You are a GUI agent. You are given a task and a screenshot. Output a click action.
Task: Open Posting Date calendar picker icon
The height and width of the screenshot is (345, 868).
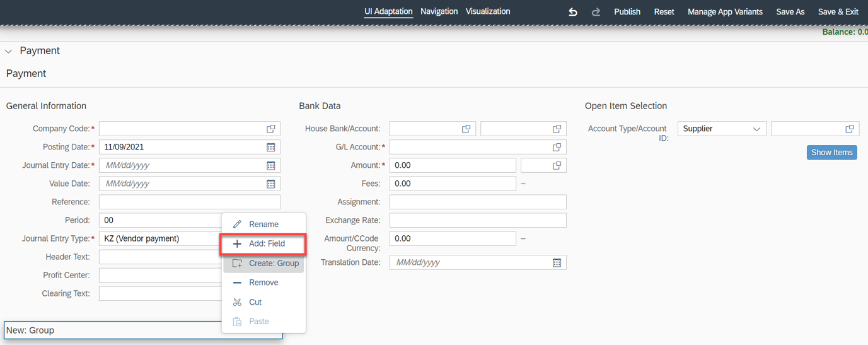271,147
